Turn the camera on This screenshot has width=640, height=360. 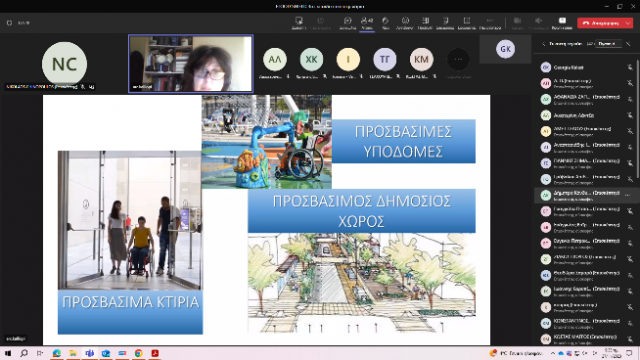click(517, 23)
